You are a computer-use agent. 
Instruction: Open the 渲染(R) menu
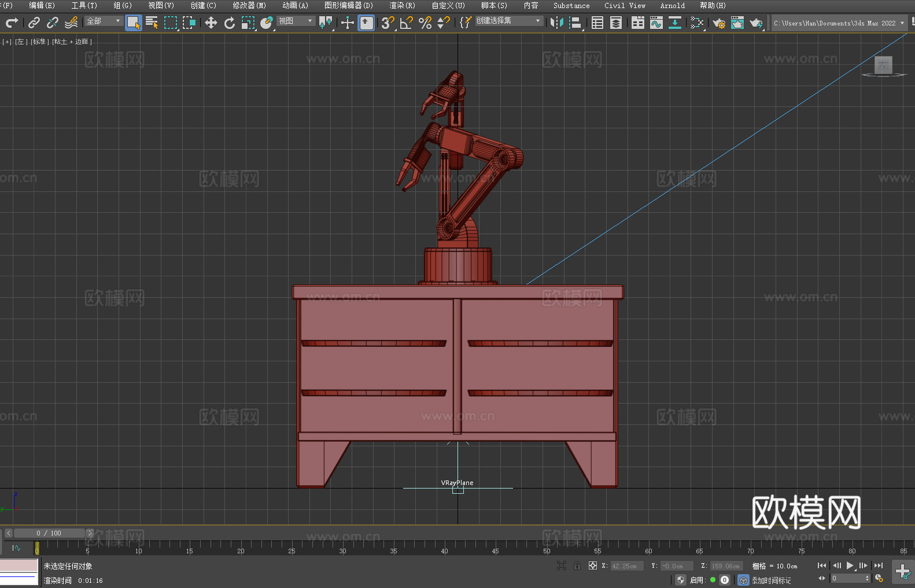click(402, 5)
